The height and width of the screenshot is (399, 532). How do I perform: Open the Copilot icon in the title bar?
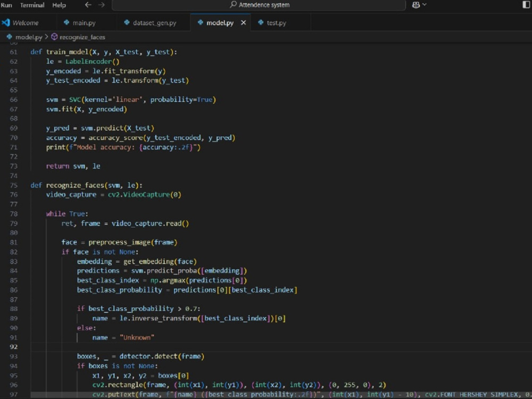pos(416,5)
